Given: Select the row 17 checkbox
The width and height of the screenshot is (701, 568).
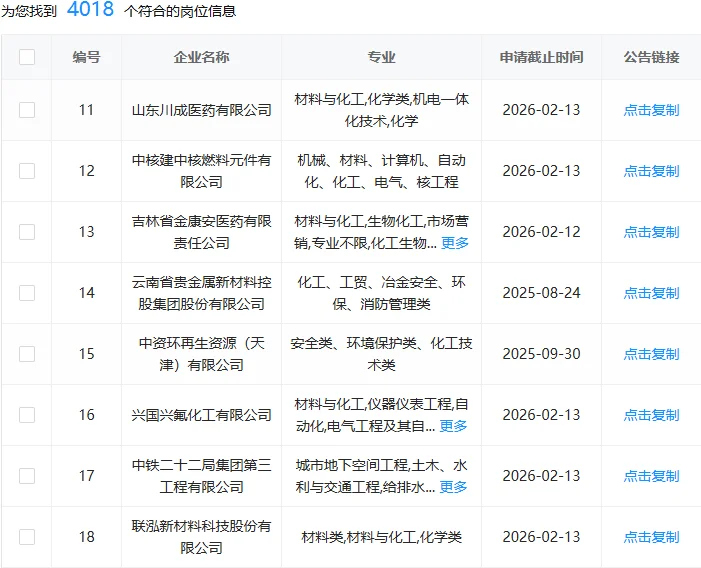Looking at the screenshot, I should [x=27, y=476].
